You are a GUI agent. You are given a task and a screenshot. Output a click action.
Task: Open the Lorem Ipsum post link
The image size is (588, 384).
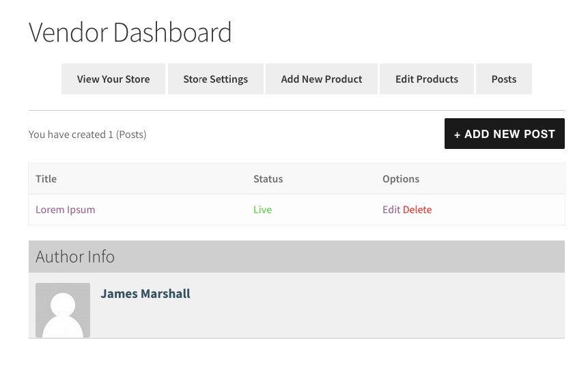click(66, 210)
